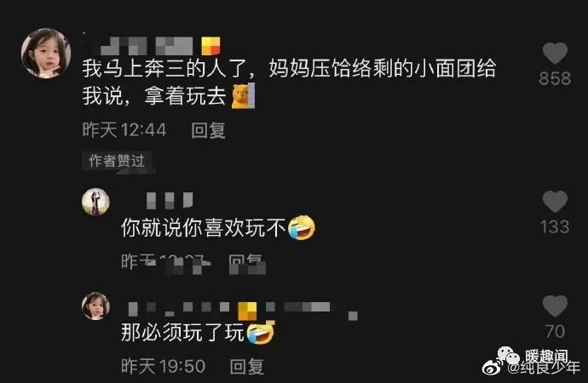This screenshot has height=383, width=588.
Task: Open the avatar beside 你就说你喜欢玩不 reply
Action: pyautogui.click(x=95, y=202)
